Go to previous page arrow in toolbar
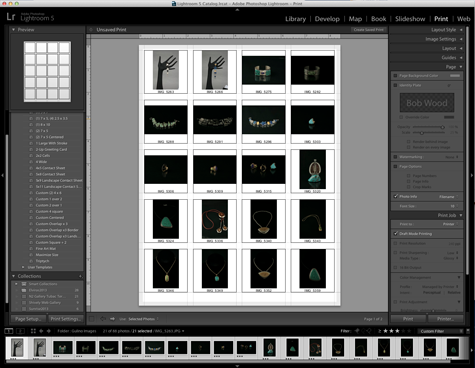Image resolution: width=475 pixels, height=368 pixels. (103, 319)
